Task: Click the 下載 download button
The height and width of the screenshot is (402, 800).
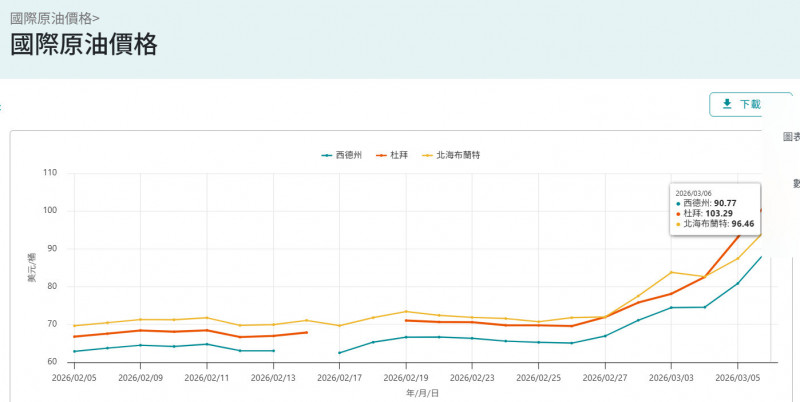Action: tap(750, 104)
